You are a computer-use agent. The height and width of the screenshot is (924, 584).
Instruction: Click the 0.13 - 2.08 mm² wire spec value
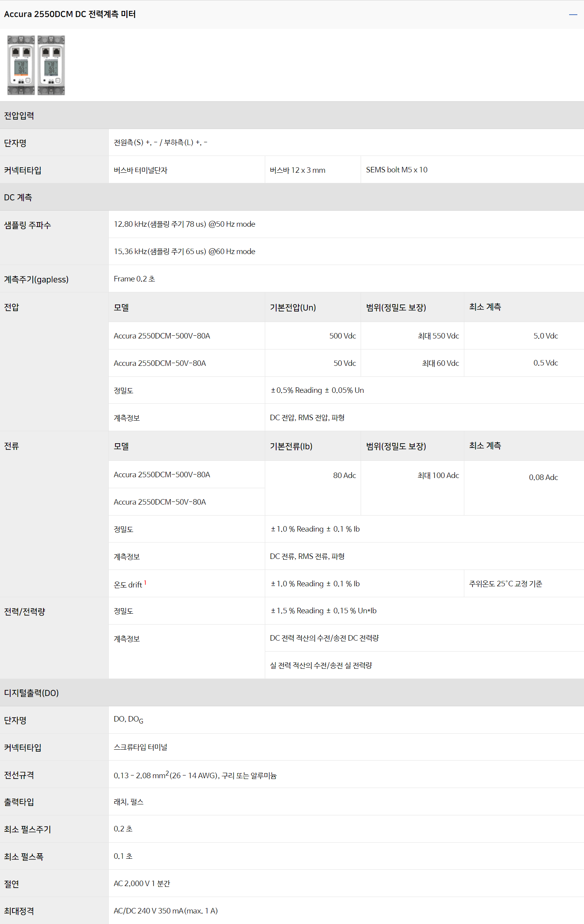pos(195,775)
